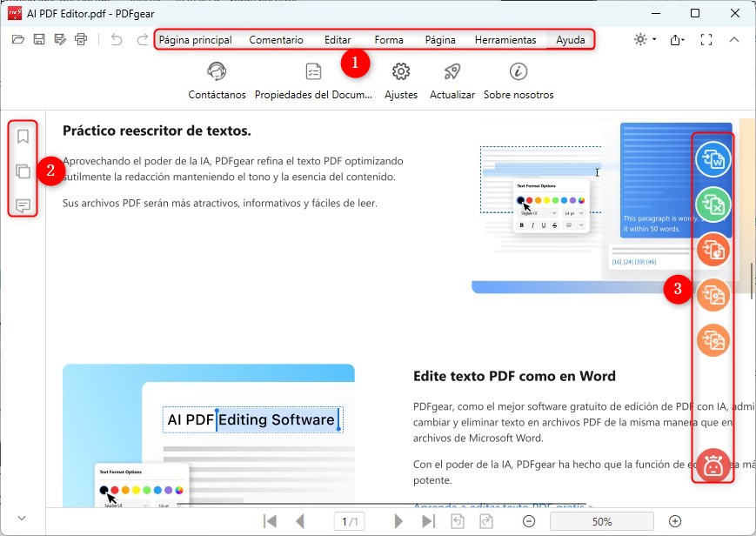Expand the theme dropdown arrow beside the sun icon
This screenshot has height=536, width=756.
click(x=654, y=39)
